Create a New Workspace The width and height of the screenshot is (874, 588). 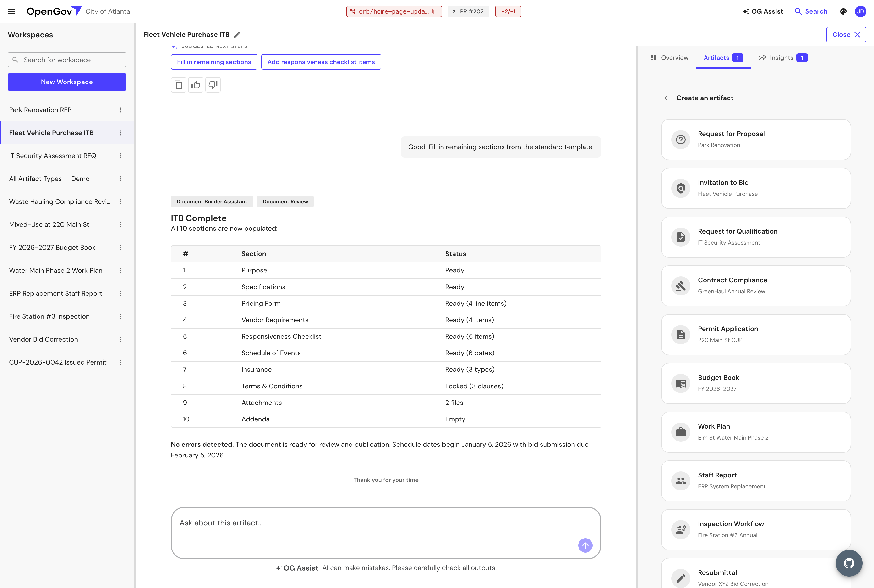tap(67, 82)
